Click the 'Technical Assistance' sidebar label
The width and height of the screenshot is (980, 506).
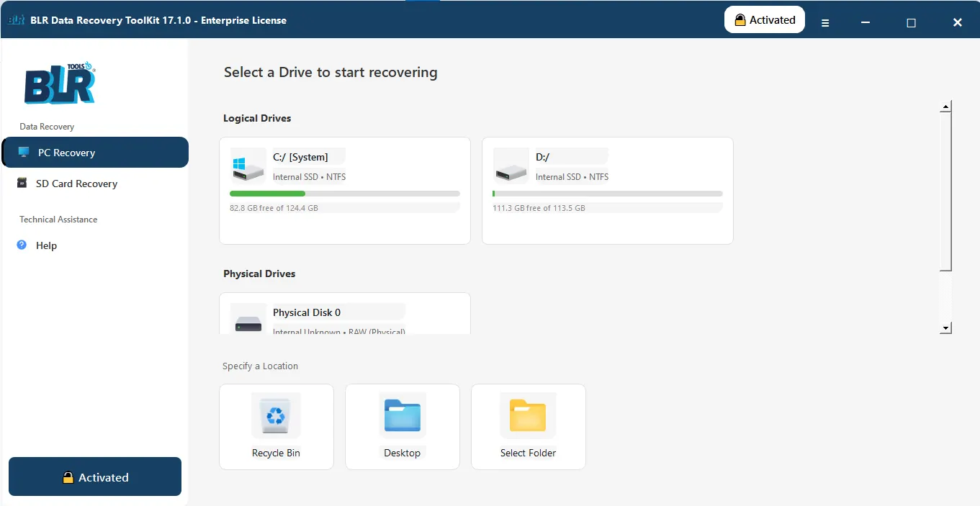(58, 220)
